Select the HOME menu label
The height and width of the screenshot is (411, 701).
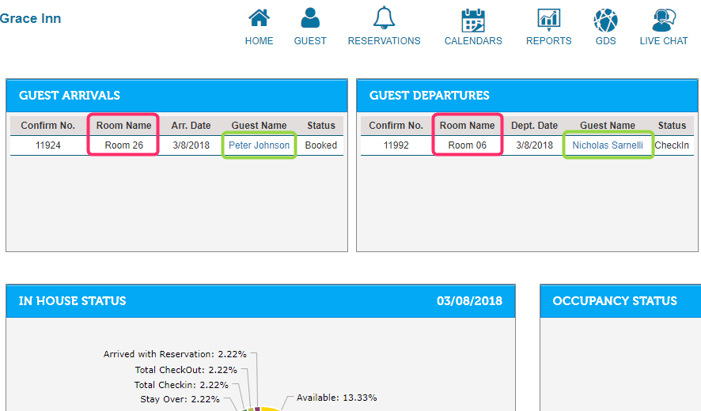pos(259,41)
